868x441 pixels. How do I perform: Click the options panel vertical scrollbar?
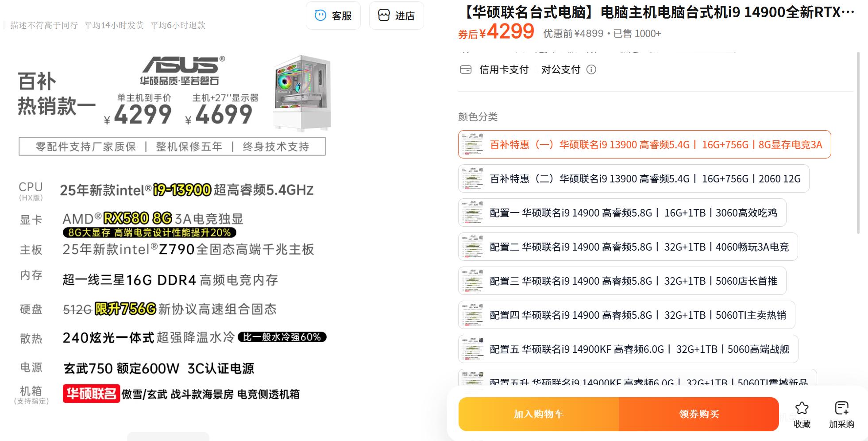[x=858, y=142]
